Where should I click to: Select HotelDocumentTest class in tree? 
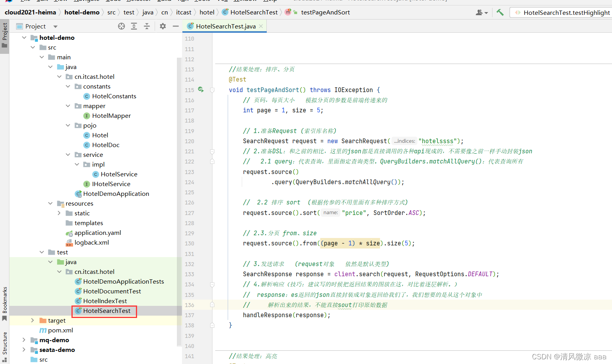[x=112, y=291]
